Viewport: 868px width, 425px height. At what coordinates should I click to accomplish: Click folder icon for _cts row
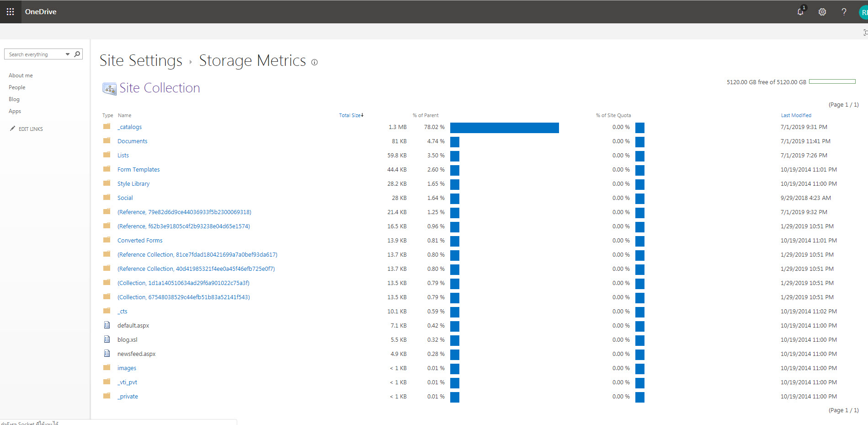[x=107, y=311]
